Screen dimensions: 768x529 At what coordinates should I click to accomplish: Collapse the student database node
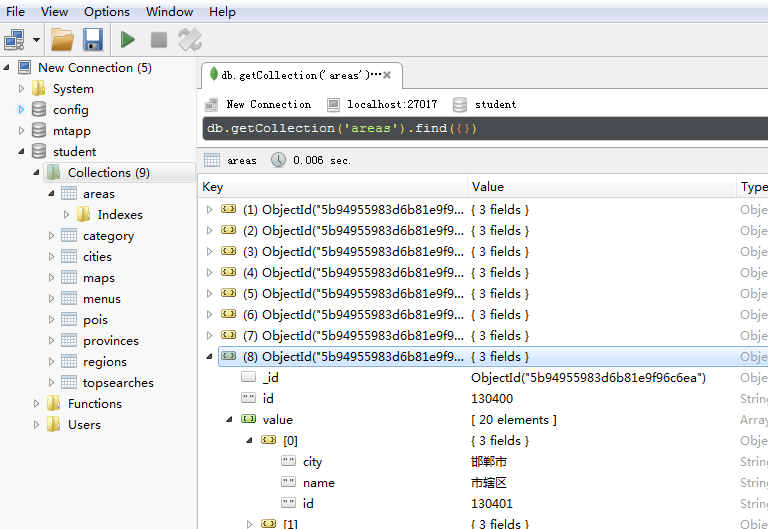pyautogui.click(x=21, y=152)
